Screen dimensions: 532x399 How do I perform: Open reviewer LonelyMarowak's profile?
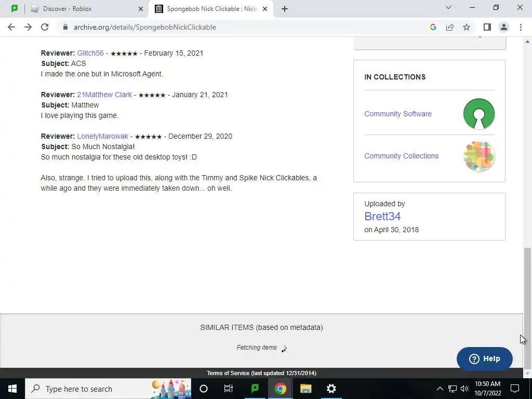[102, 137]
